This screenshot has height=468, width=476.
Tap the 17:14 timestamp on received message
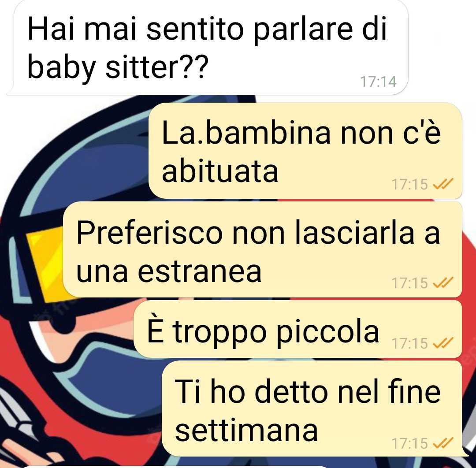(378, 82)
